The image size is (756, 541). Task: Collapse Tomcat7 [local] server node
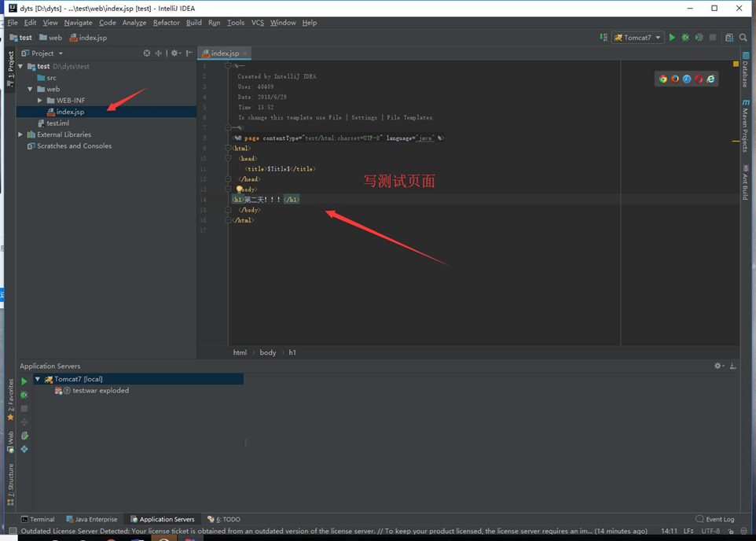click(38, 379)
